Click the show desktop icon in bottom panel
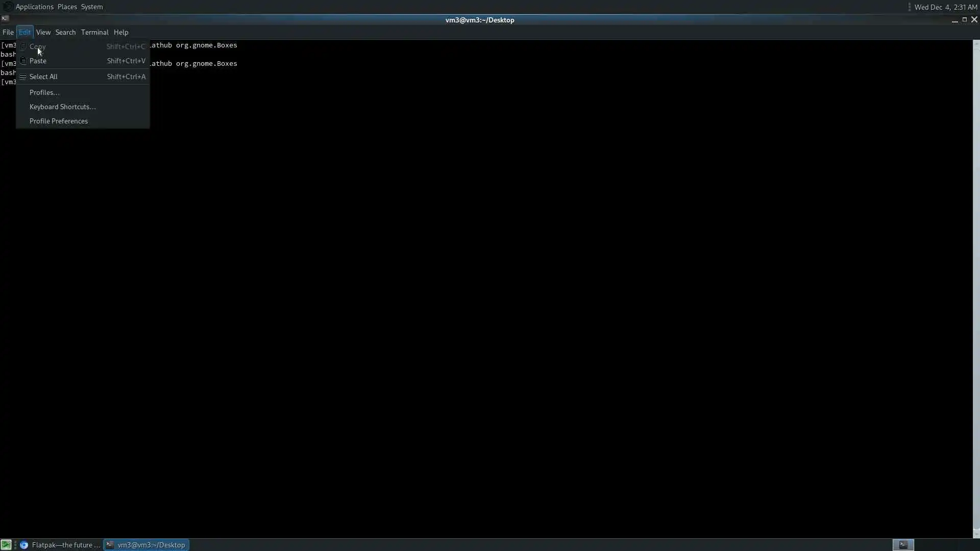 (x=6, y=545)
